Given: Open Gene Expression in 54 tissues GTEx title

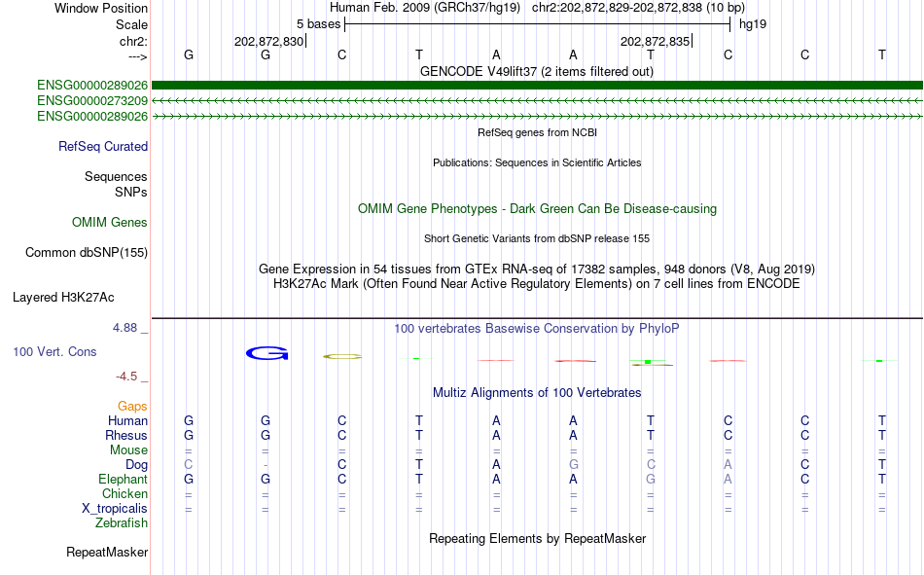Looking at the screenshot, I should coord(537,269).
